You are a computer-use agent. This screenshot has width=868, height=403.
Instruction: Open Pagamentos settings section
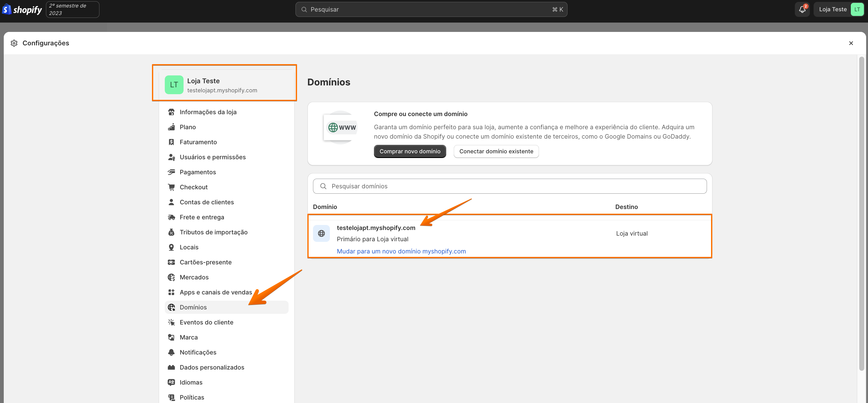[197, 172]
